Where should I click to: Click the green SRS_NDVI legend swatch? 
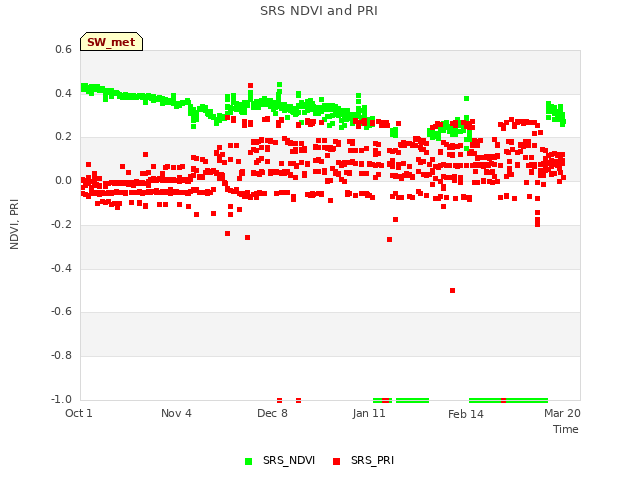[248, 461]
